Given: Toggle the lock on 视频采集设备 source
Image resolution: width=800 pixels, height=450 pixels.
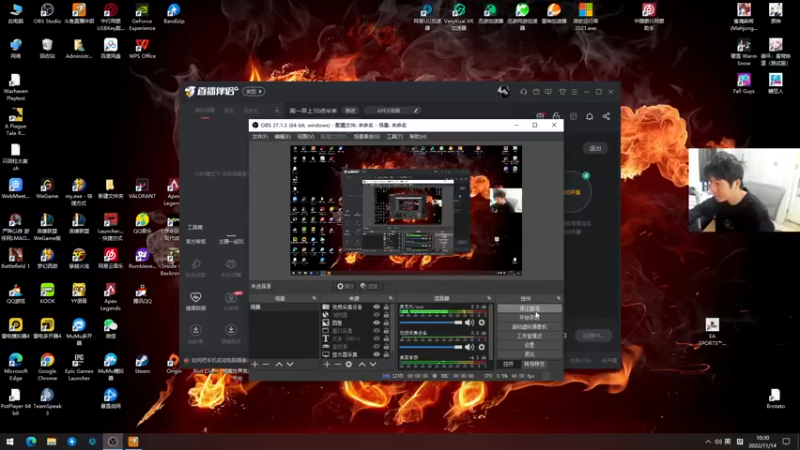Looking at the screenshot, I should pos(386,307).
